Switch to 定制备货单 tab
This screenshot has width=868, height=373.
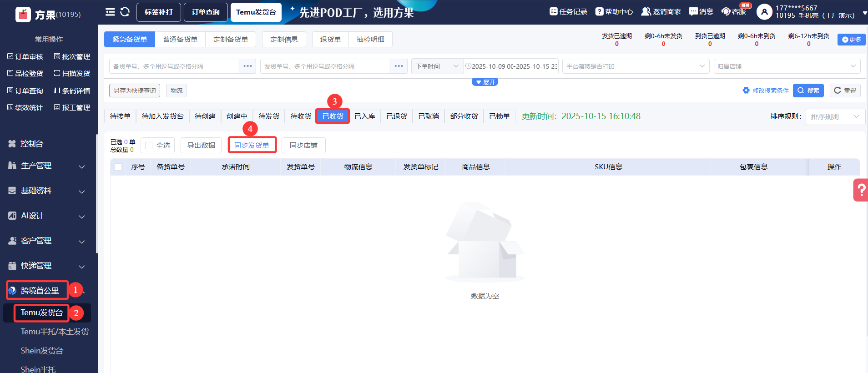pos(231,40)
